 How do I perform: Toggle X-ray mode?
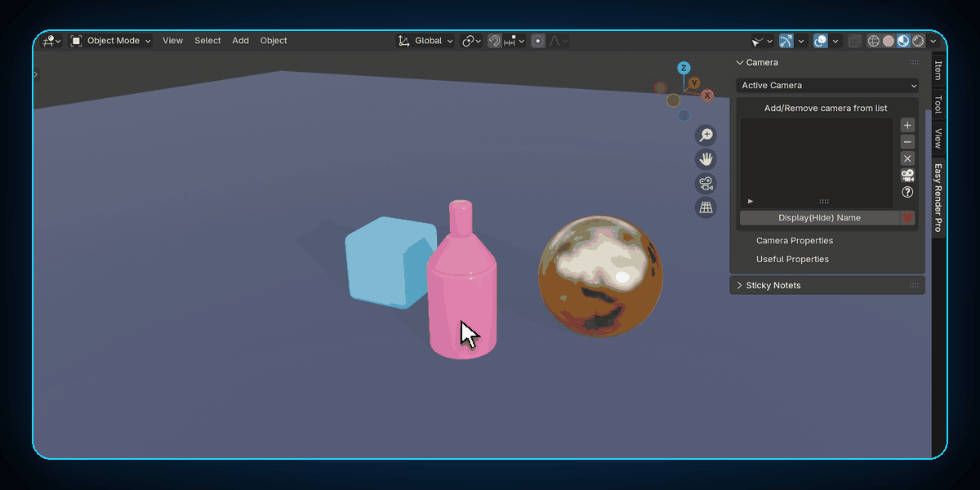pyautogui.click(x=854, y=40)
